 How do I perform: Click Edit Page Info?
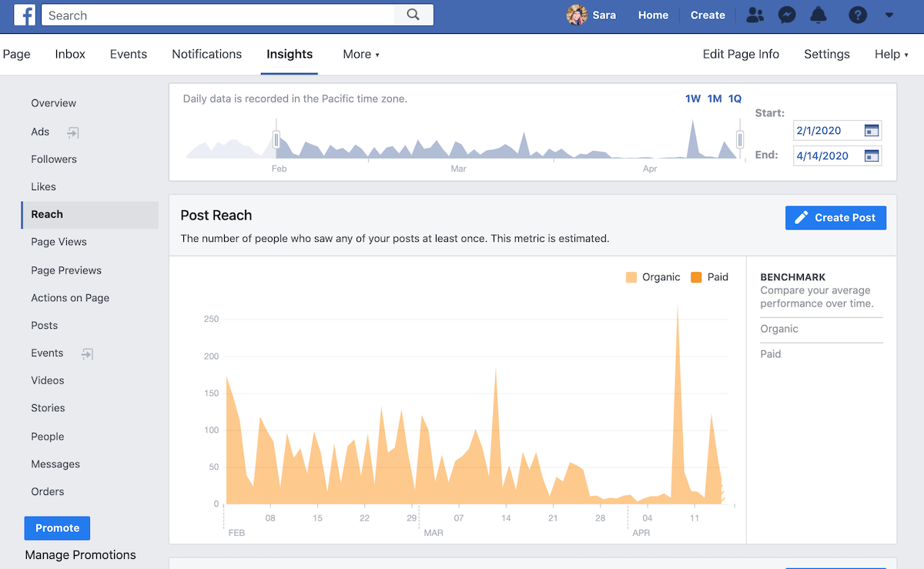click(741, 54)
